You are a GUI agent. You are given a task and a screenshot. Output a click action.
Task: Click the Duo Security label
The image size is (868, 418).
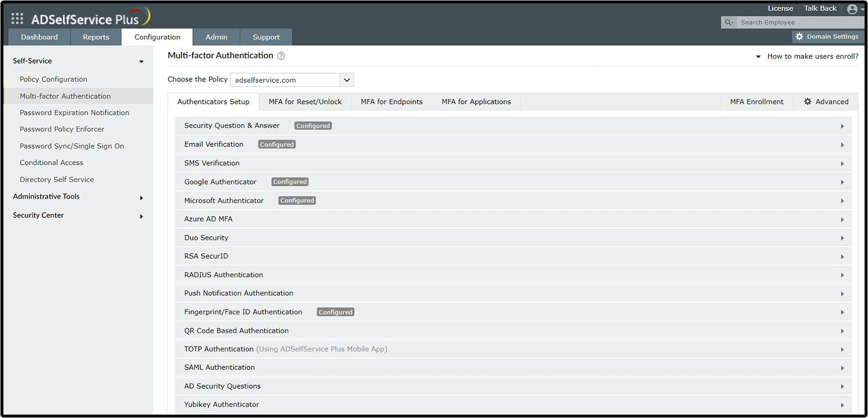click(x=206, y=238)
